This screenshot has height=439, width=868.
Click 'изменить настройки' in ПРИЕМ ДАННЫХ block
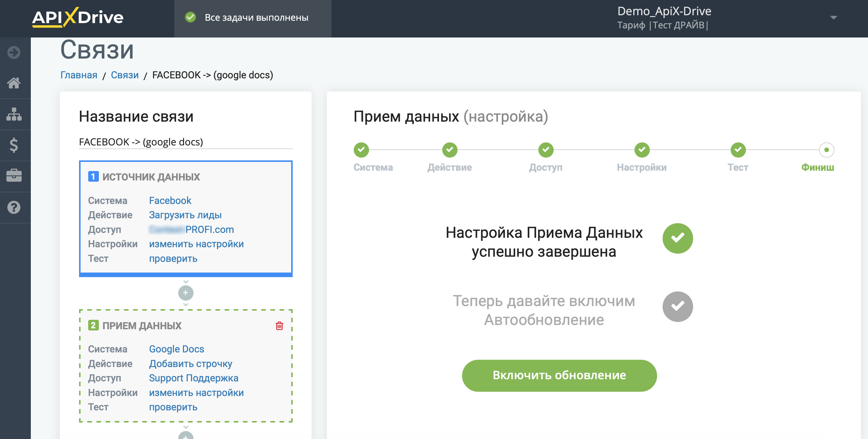(x=197, y=393)
